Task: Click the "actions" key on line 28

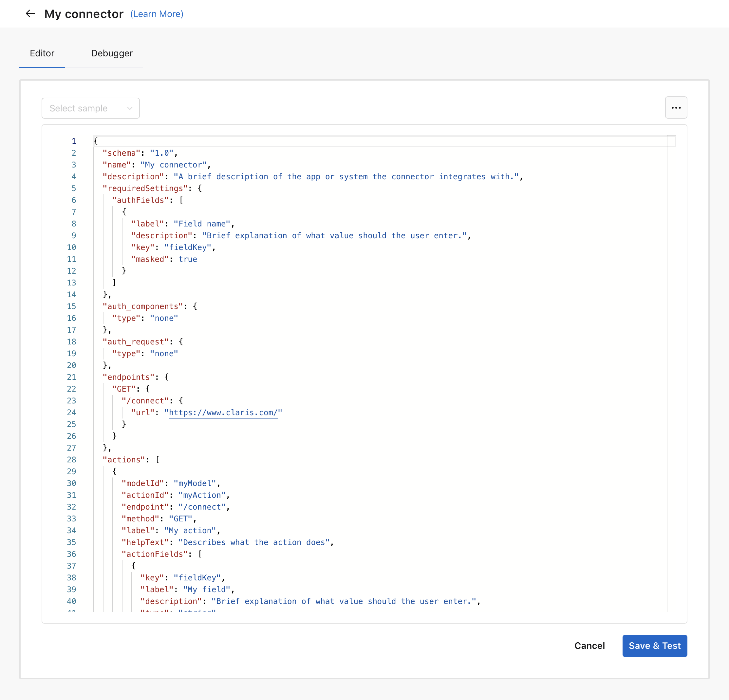Action: (x=123, y=459)
